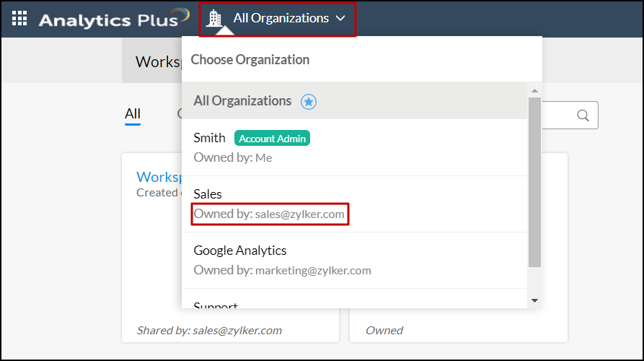
Task: Open the Workspace card title link
Action: [x=159, y=177]
